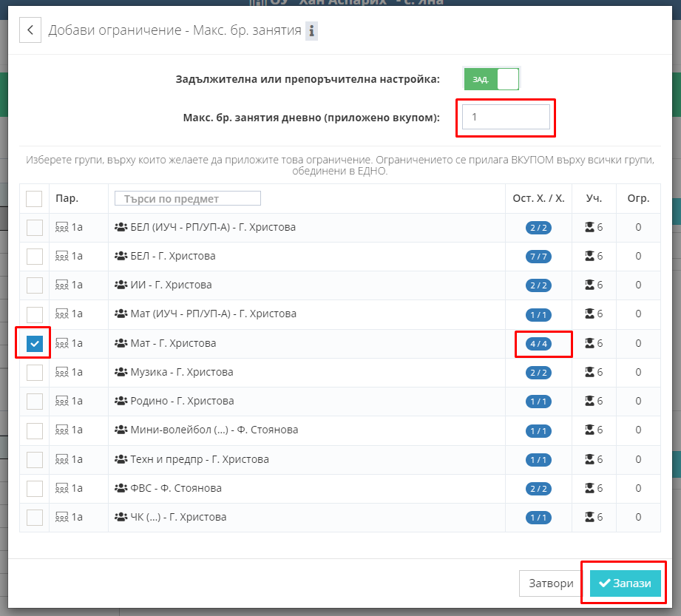Click the Запази save button
Screen dimensions: 681x616
tap(625, 583)
